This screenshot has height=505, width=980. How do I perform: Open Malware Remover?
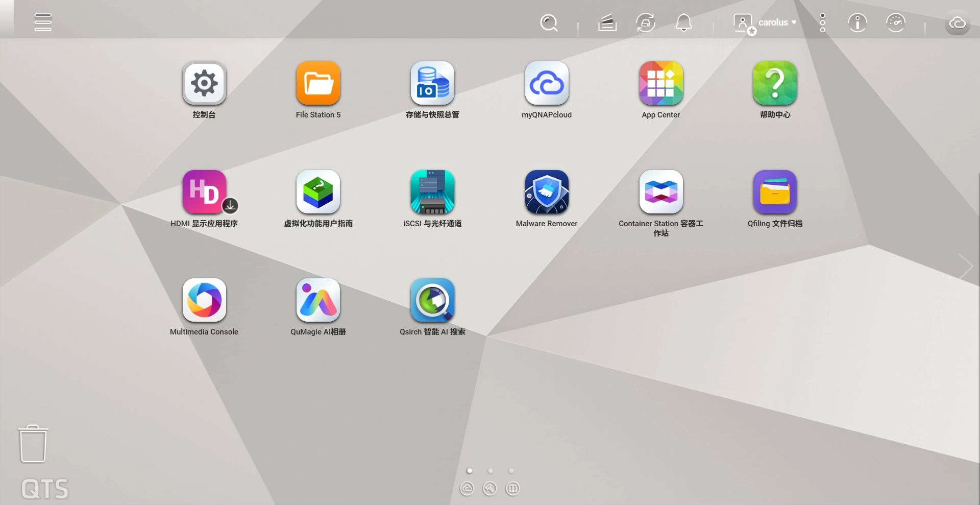coord(546,192)
